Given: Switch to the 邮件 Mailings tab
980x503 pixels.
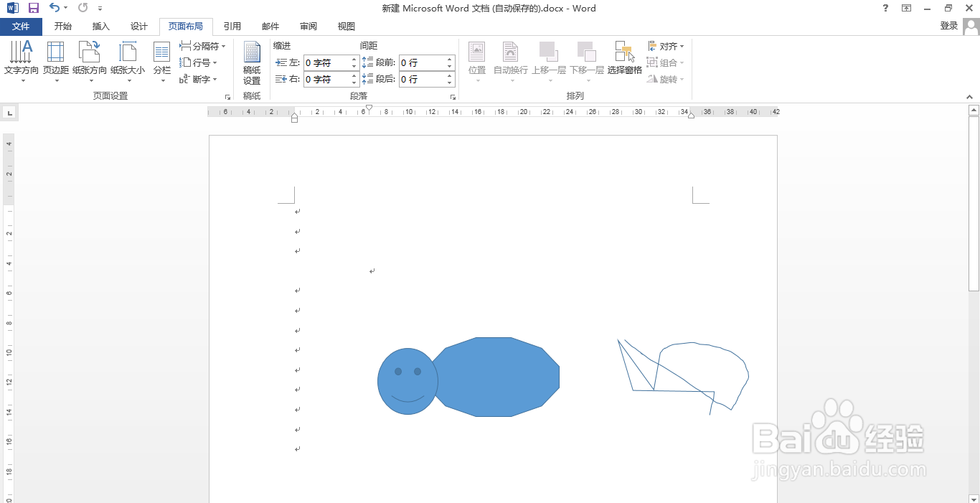Looking at the screenshot, I should [x=270, y=27].
